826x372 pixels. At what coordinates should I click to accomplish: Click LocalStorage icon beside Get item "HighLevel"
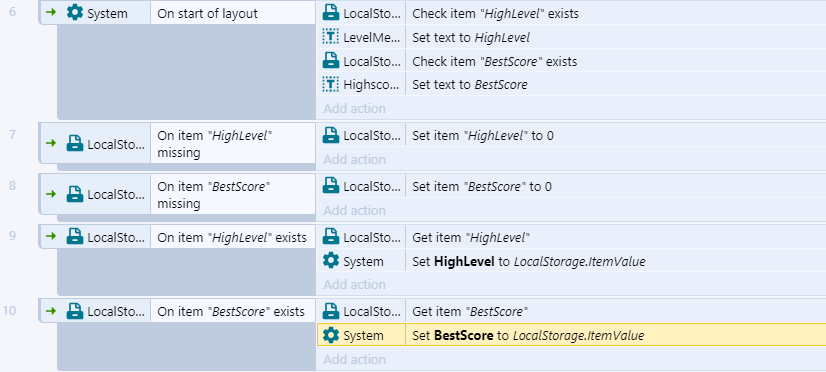331,237
